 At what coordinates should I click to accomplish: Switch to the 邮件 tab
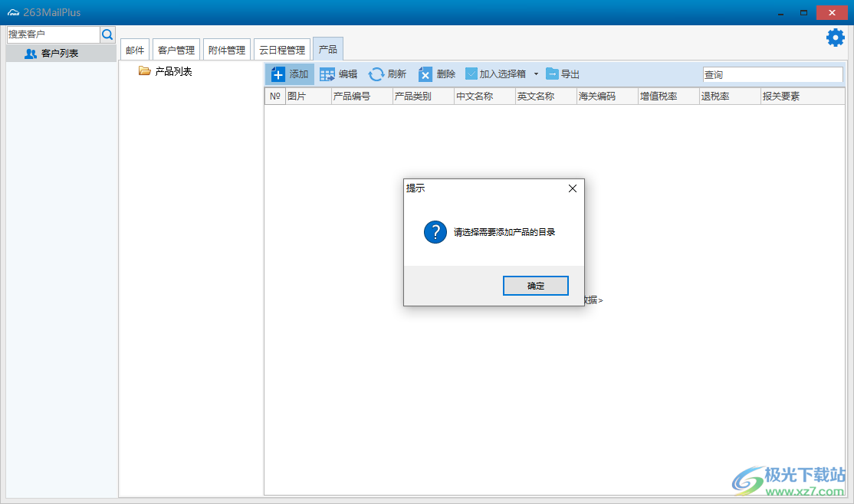pyautogui.click(x=135, y=50)
